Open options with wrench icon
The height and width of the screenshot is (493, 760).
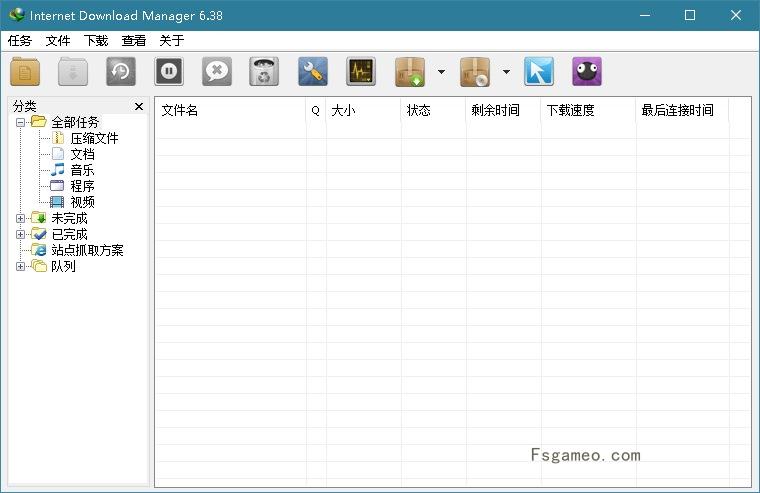tap(313, 72)
